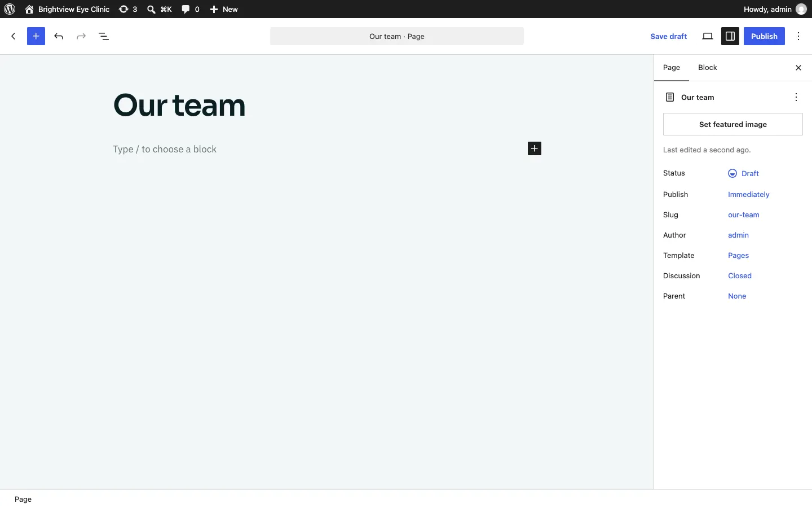
Task: Open the Our team page actions menu
Action: click(797, 97)
